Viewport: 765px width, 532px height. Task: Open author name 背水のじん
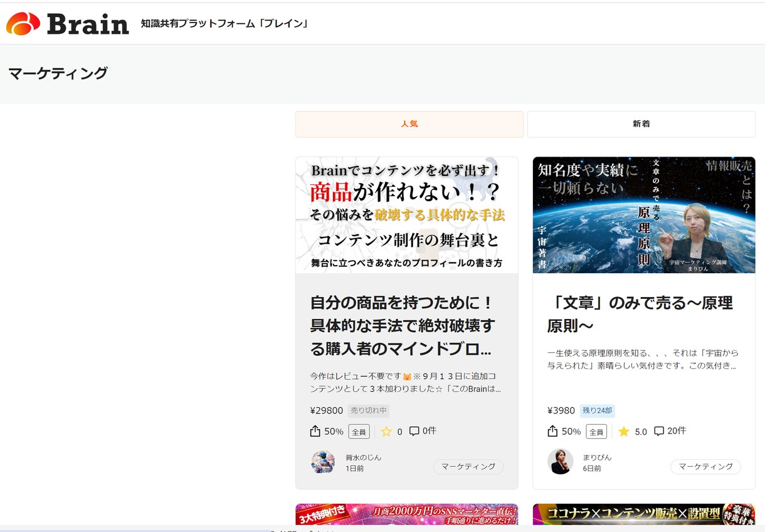point(363,457)
